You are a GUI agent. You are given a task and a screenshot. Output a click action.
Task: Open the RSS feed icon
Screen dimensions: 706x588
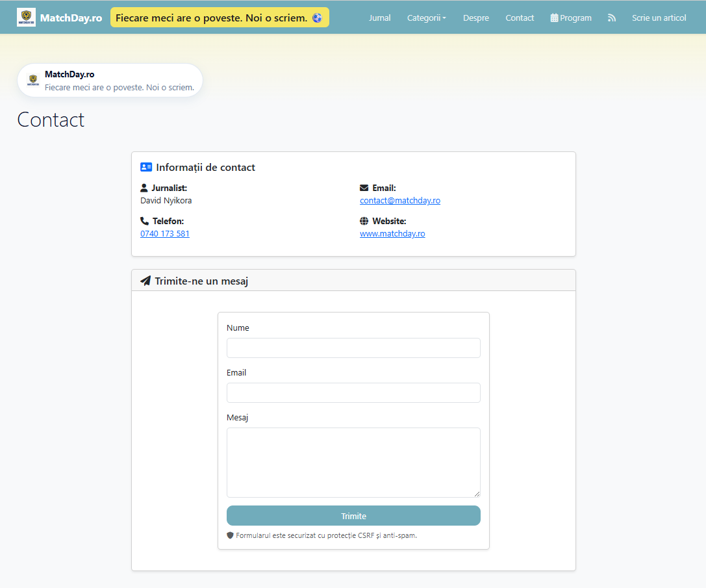[612, 18]
